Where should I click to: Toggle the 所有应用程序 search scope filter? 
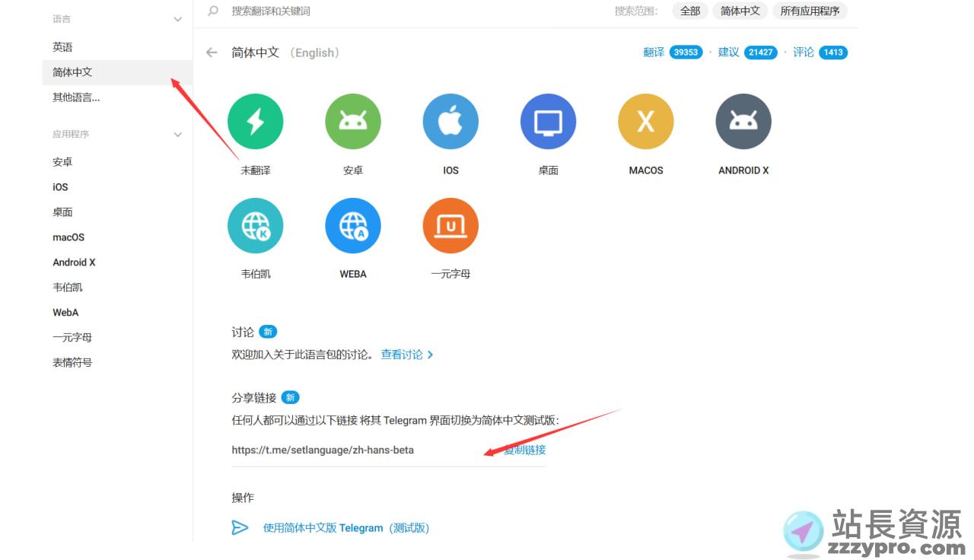click(810, 11)
